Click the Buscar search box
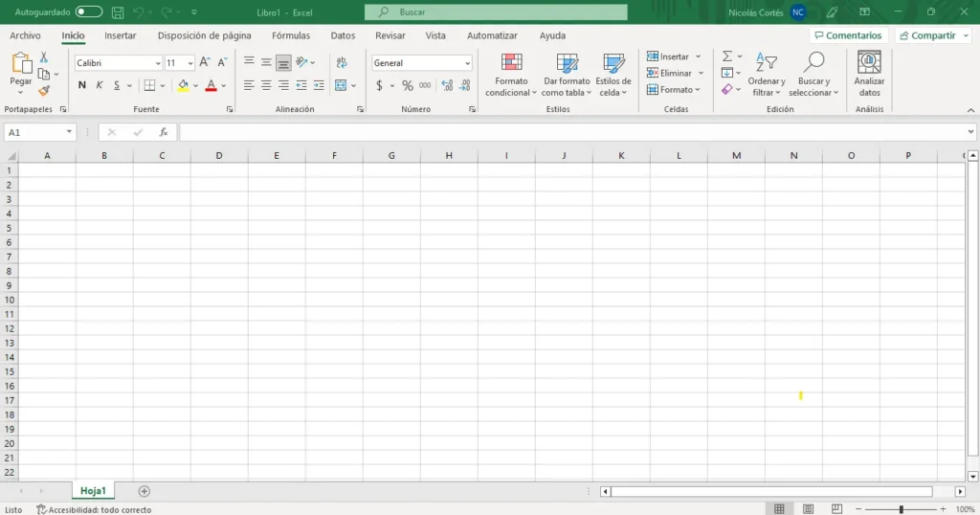Viewport: 980px width, 515px height. point(496,11)
